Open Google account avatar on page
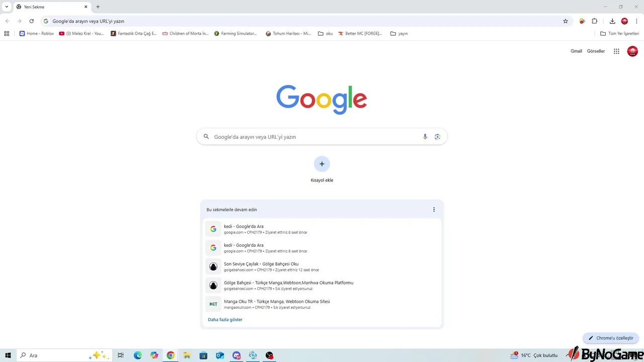 (632, 51)
